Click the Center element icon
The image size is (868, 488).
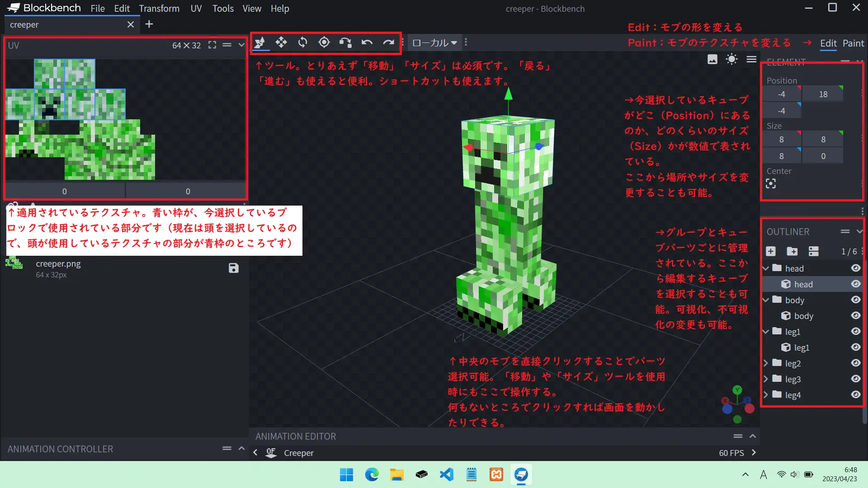771,183
